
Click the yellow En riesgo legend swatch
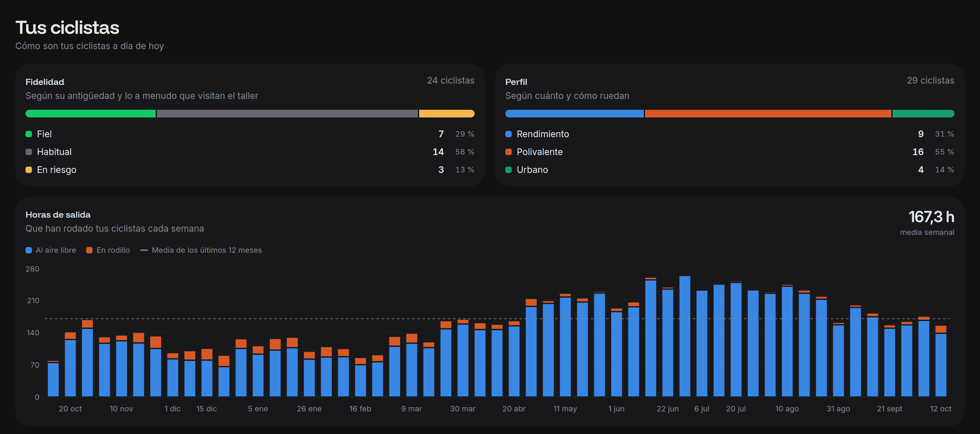[x=28, y=170]
